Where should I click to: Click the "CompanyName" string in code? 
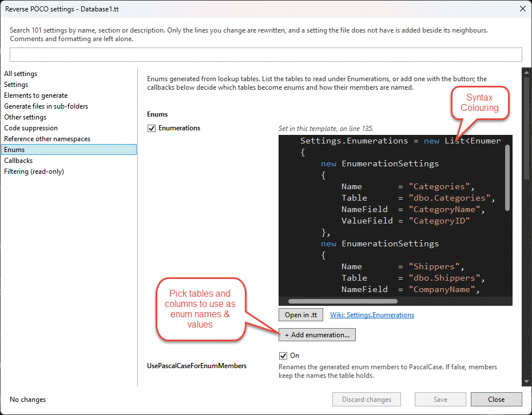(442, 289)
